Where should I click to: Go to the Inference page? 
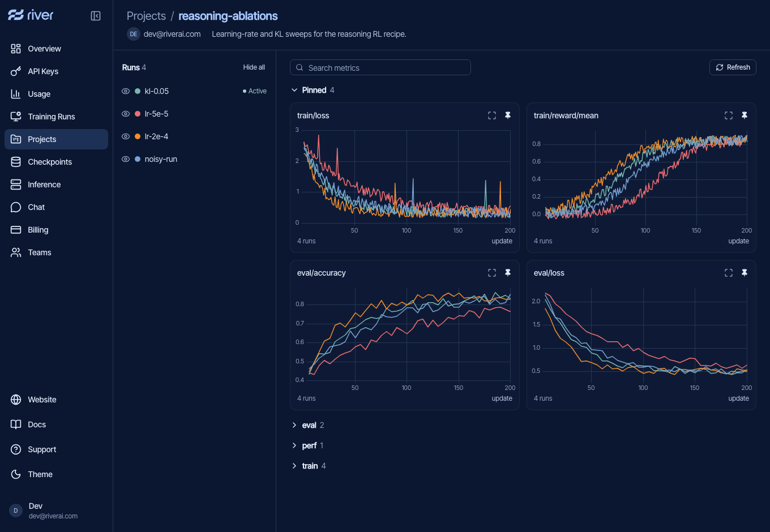[56, 185]
